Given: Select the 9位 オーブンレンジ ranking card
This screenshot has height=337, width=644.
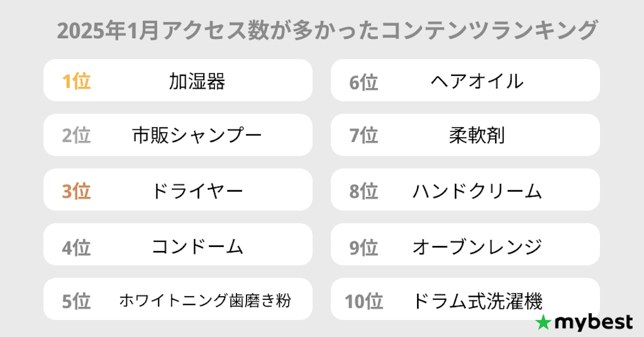Looking at the screenshot, I should tap(465, 244).
